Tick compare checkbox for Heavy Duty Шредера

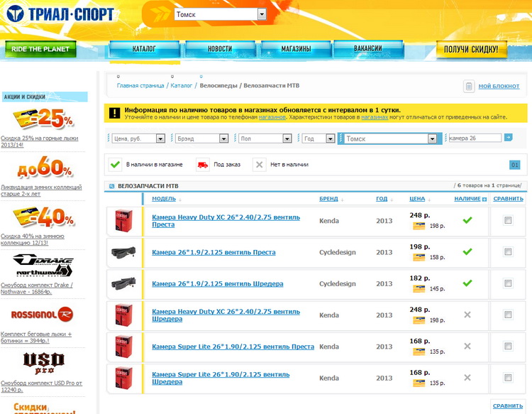[x=508, y=315]
